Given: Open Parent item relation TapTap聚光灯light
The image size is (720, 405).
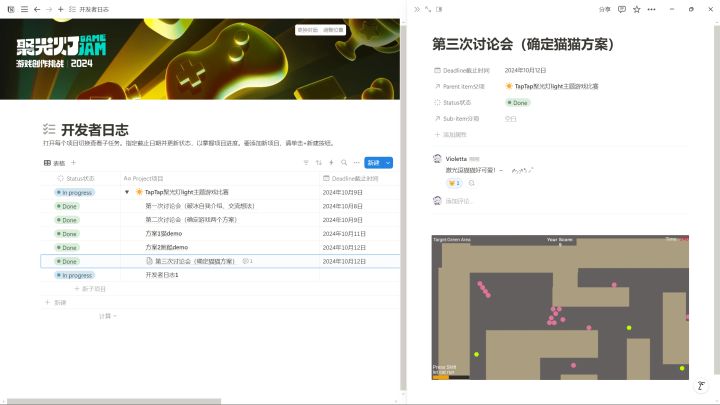Looking at the screenshot, I should pyautogui.click(x=552, y=86).
